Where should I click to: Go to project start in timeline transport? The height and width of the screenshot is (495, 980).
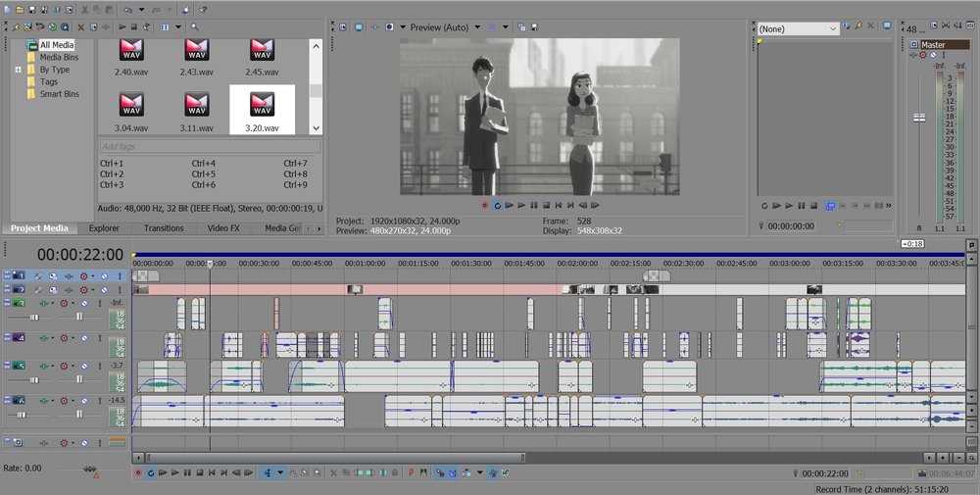(x=212, y=473)
